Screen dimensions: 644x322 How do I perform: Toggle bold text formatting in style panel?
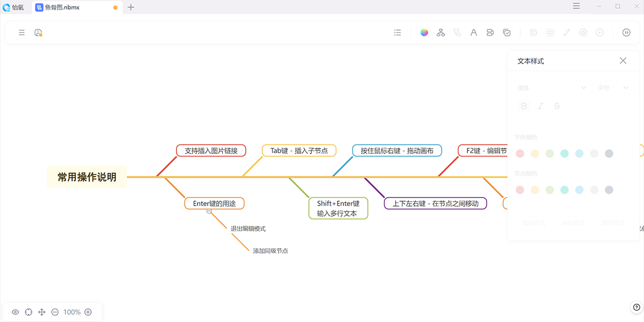coord(524,106)
